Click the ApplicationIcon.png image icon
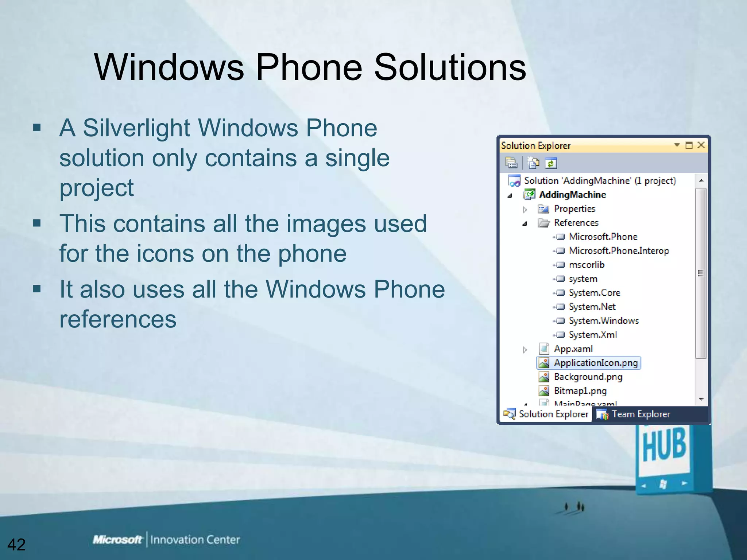Image resolution: width=747 pixels, height=560 pixels. pos(544,363)
